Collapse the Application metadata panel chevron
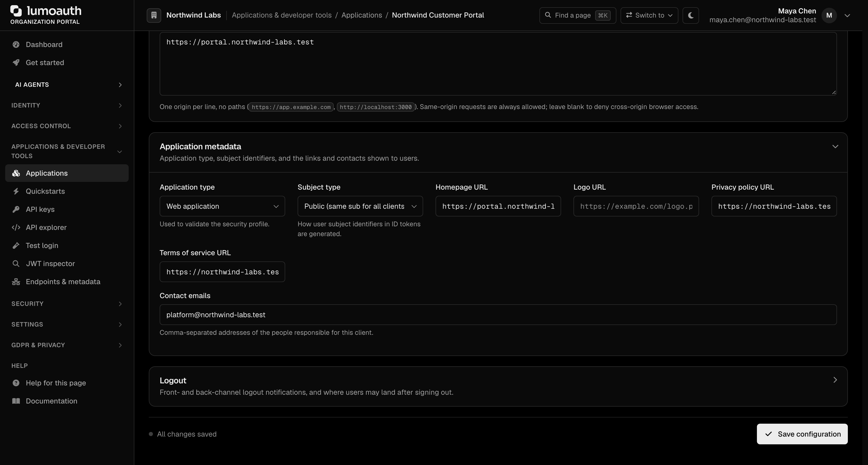Screen dimensions: 868x465 835,146
